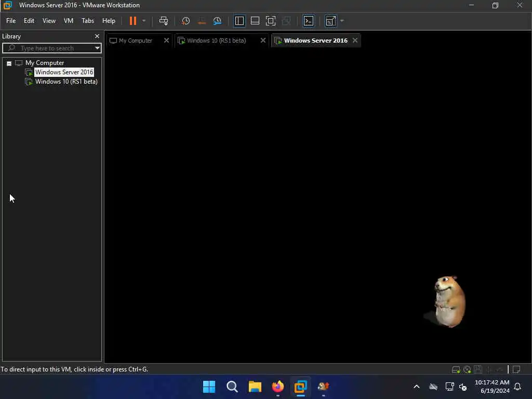Open the stretch guest dropdown arrow
532x399 pixels.
(342, 21)
